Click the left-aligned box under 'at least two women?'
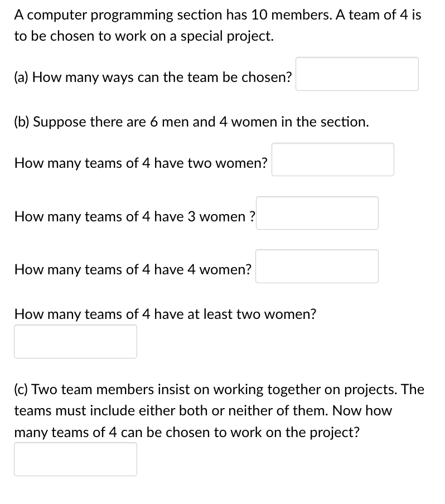445x504 pixels. tap(75, 341)
